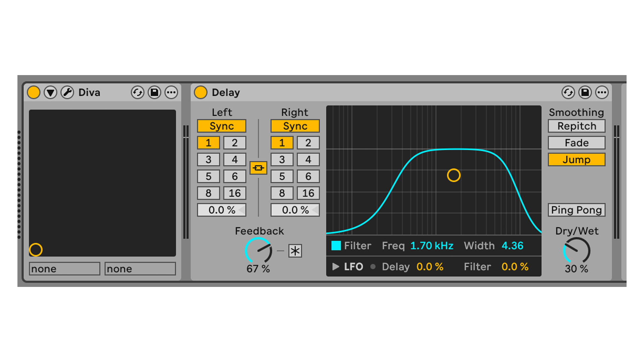Fold the Diva device parameters triangle

coord(50,92)
